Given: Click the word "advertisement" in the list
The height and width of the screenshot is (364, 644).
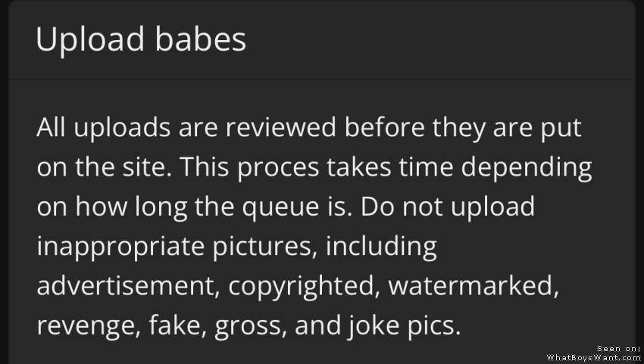Looking at the screenshot, I should click(127, 286).
